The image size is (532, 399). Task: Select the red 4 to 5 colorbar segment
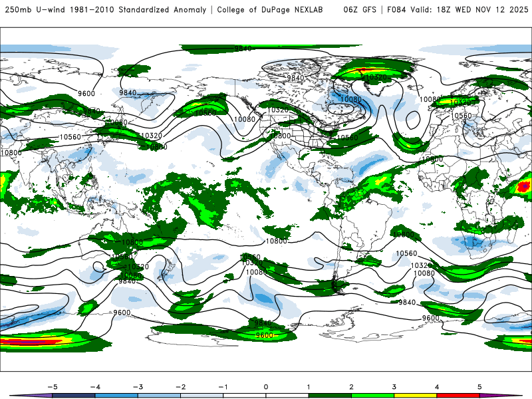(458, 396)
